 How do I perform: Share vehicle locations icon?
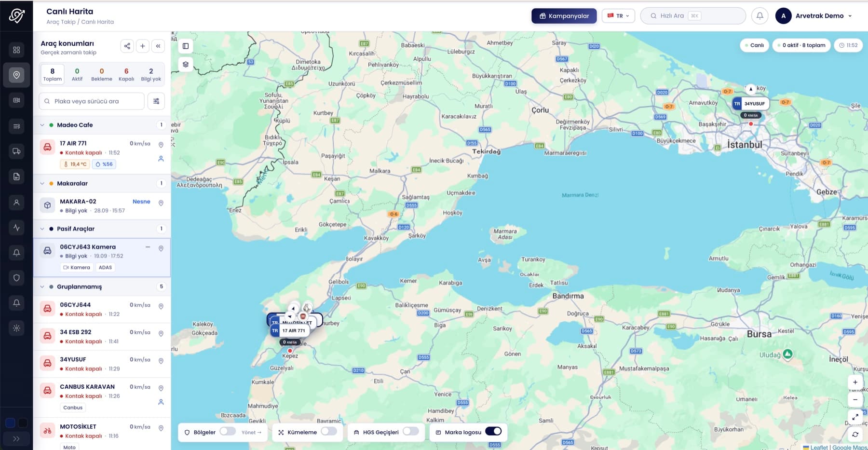[127, 46]
